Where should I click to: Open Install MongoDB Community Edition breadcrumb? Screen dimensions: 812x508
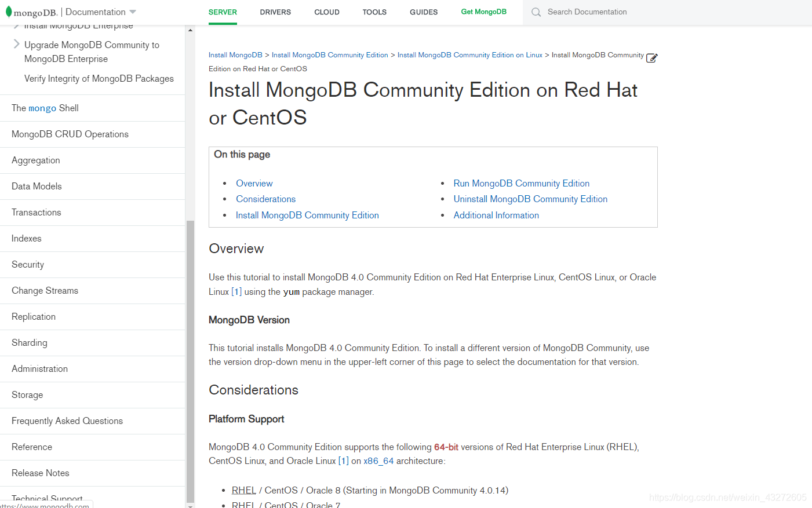coord(330,55)
